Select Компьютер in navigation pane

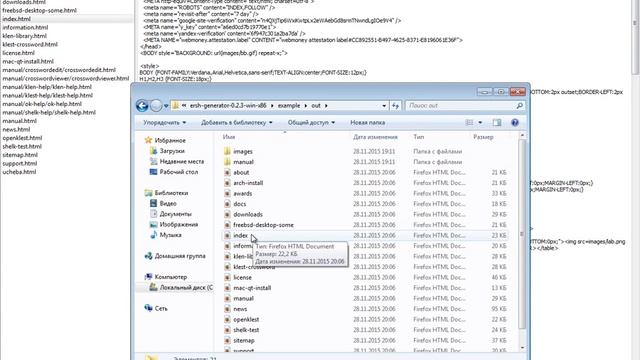[170, 277]
